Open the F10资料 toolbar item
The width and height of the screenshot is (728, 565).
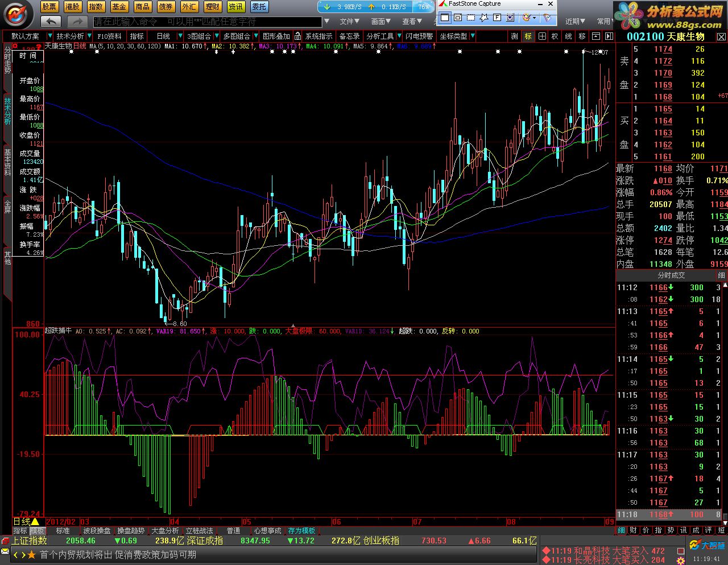pyautogui.click(x=109, y=36)
